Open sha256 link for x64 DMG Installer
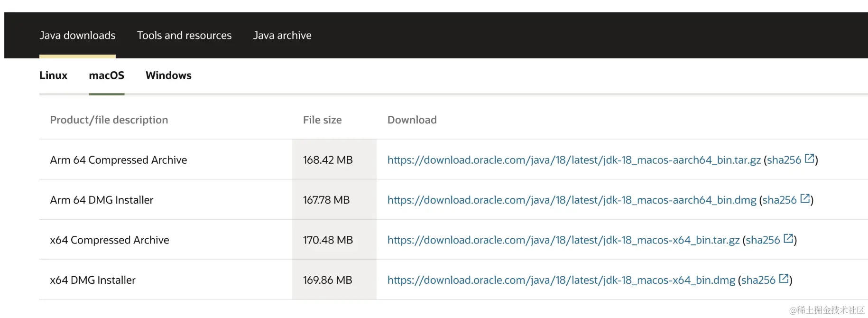This screenshot has width=868, height=318. pos(758,281)
